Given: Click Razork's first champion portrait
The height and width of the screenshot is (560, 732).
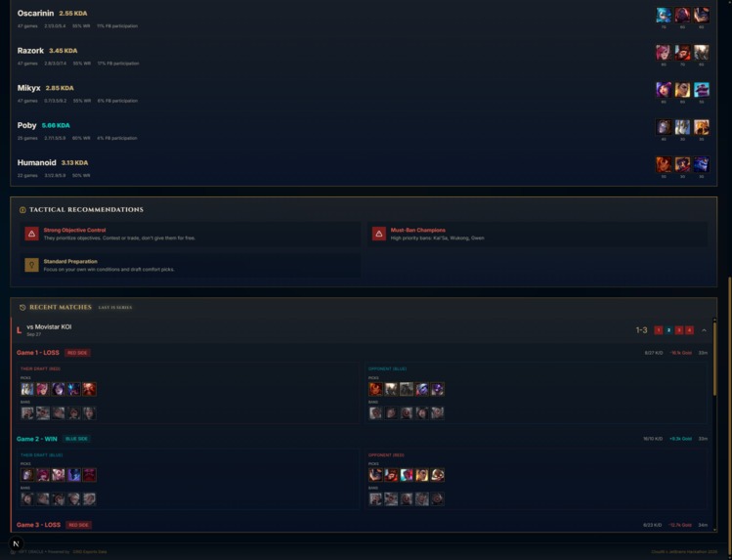Looking at the screenshot, I should tap(664, 52).
